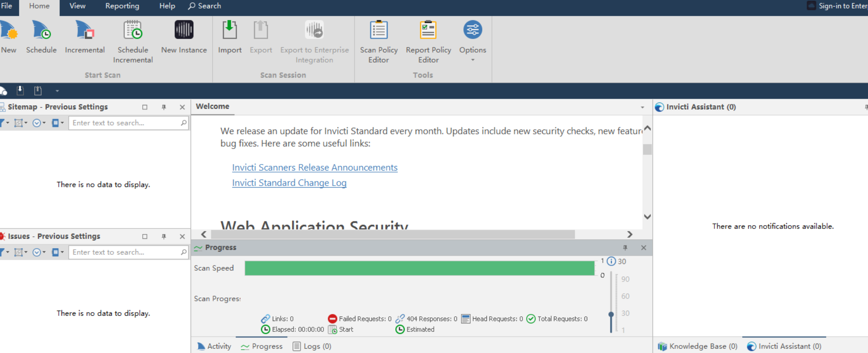The width and height of the screenshot is (868, 353).
Task: Launch an Incremental scan
Action: point(84,38)
